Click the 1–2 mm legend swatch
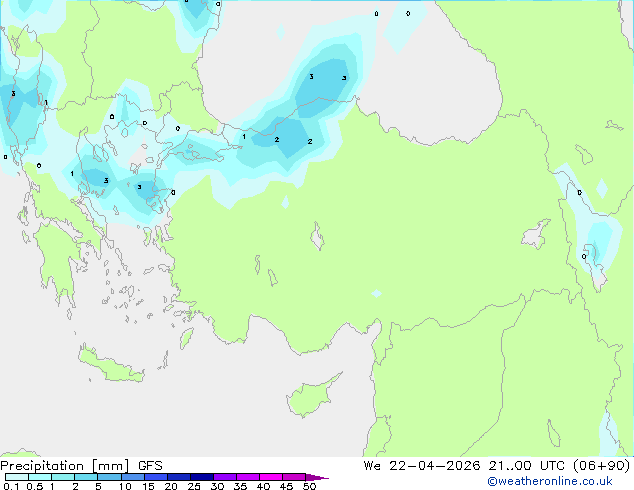Image resolution: width=634 pixels, height=490 pixels. [x=63, y=477]
